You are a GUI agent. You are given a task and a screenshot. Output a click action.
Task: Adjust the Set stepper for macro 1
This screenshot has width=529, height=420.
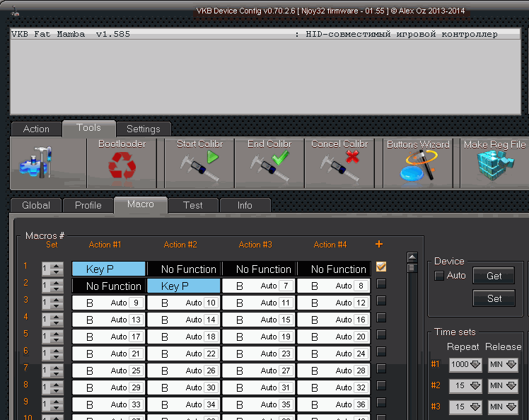coord(52,269)
